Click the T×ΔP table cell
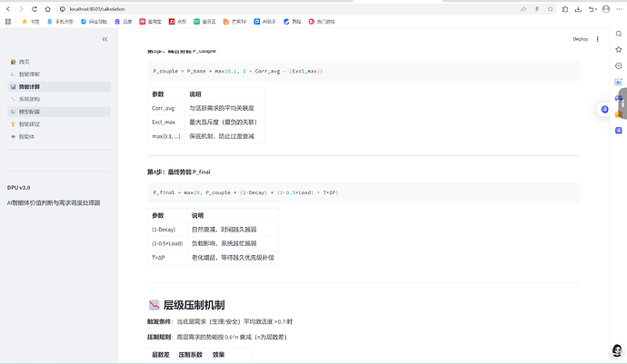627x364 pixels. tap(167, 257)
